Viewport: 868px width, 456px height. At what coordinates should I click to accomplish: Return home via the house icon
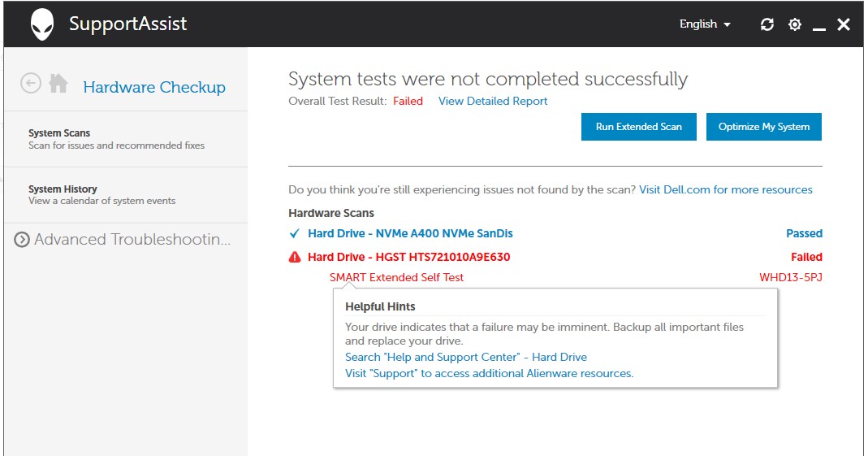[x=58, y=83]
